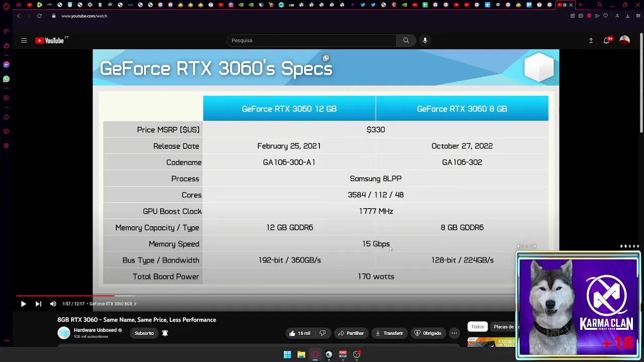This screenshot has width=644, height=362.
Task: Open a new browser tab
Action: tap(580, 5)
